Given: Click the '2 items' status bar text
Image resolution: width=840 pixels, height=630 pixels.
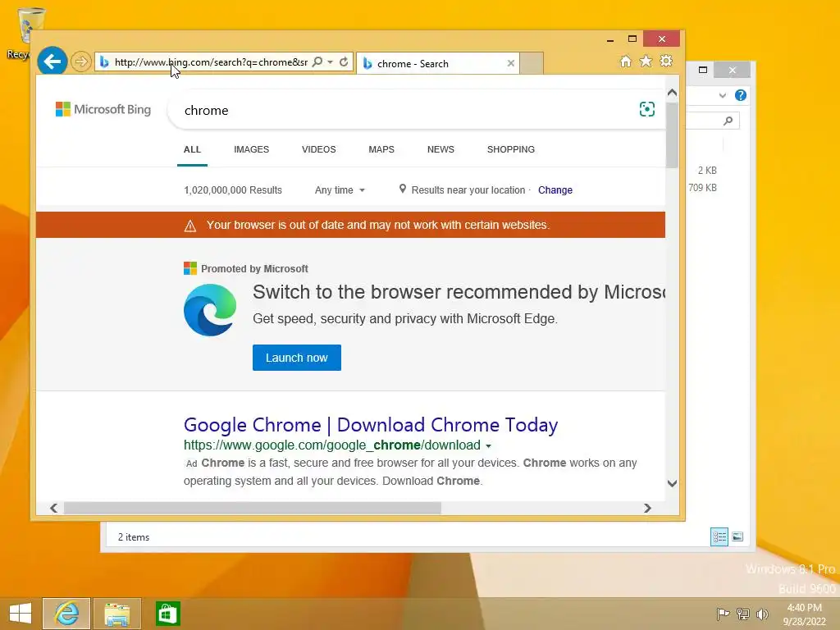Looking at the screenshot, I should [134, 536].
